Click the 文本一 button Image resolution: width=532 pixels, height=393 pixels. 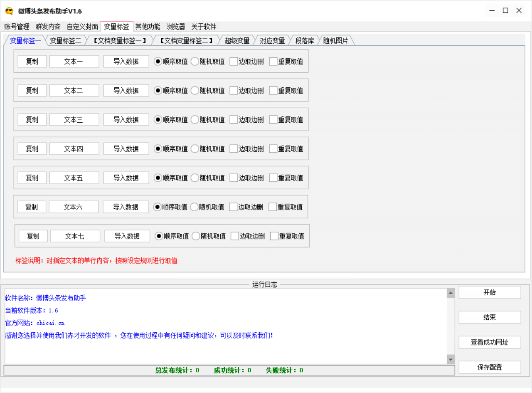pos(74,61)
